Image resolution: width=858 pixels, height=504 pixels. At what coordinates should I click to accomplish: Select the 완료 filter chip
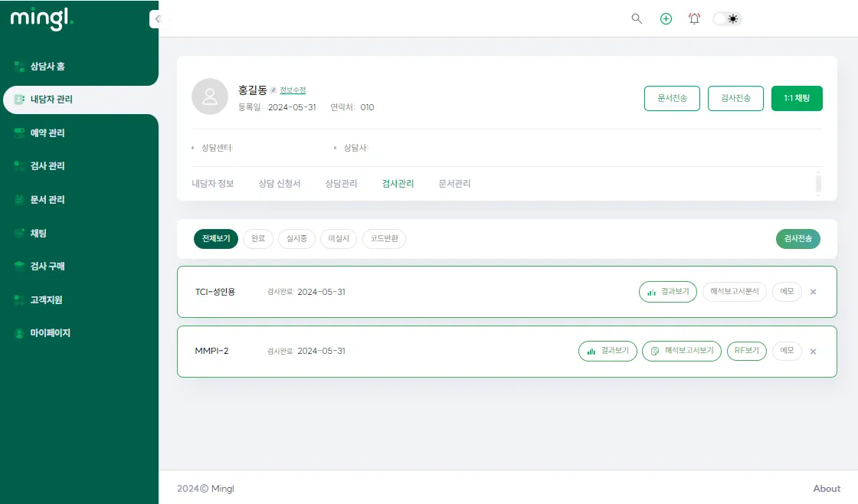(x=258, y=239)
